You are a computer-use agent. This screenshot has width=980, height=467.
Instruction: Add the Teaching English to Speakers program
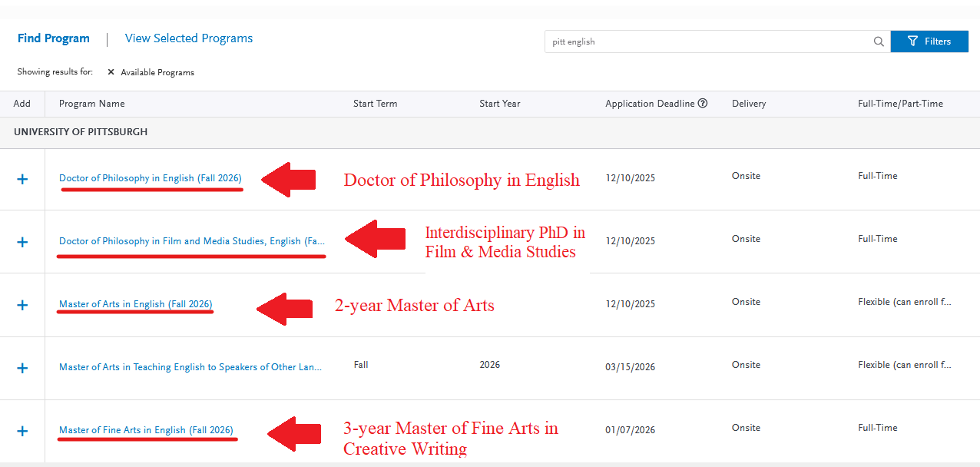click(x=22, y=368)
